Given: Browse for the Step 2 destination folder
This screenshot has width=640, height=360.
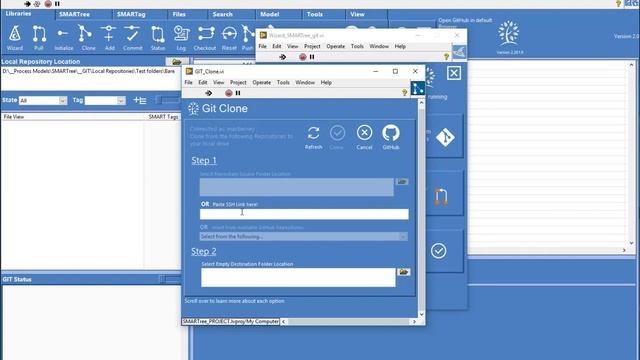Looking at the screenshot, I should point(404,272).
